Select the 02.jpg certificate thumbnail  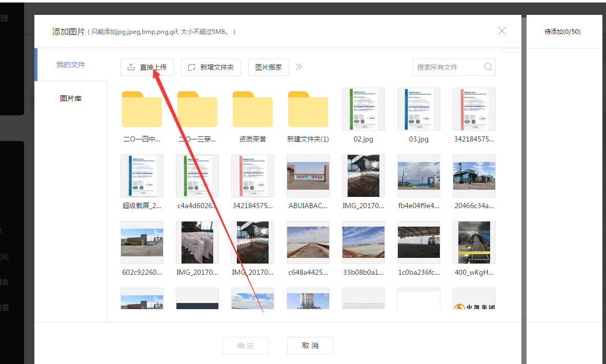point(363,109)
